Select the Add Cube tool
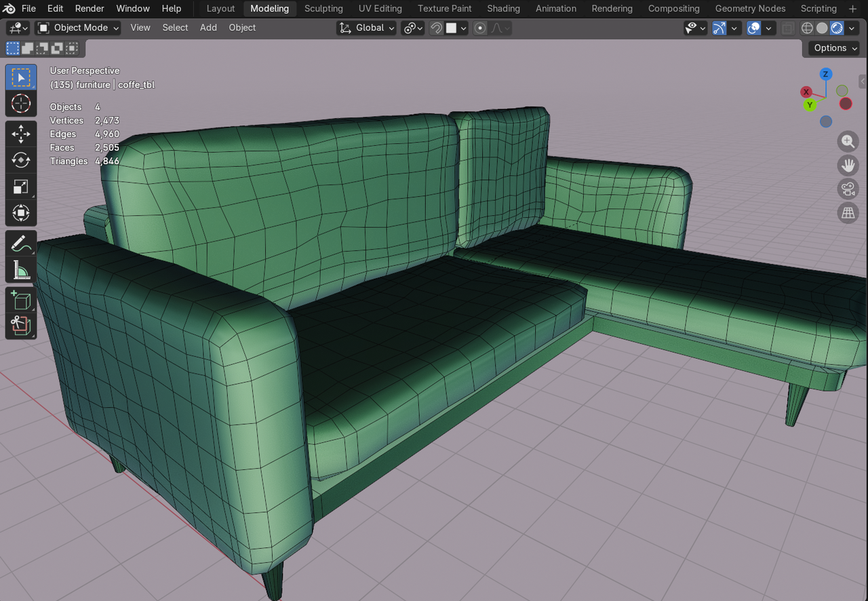Image resolution: width=868 pixels, height=601 pixels. (x=21, y=299)
